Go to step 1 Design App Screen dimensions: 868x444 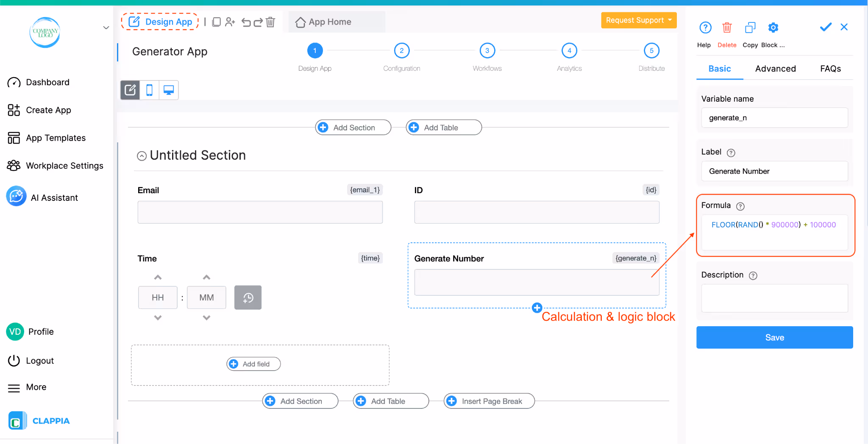[x=314, y=50]
